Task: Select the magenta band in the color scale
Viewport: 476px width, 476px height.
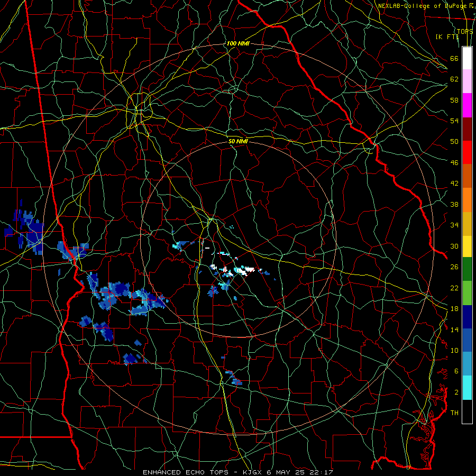Action: tap(467, 105)
